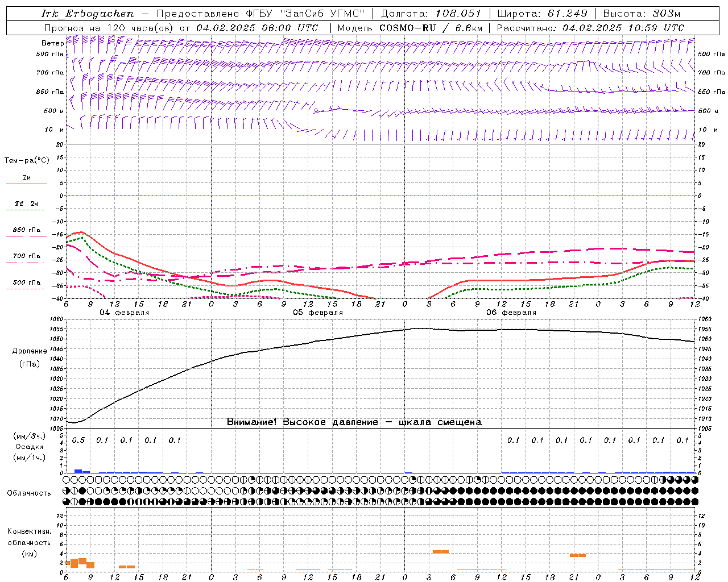This screenshot has height=582, width=728.
Task: Select the '(мм/3ч.)' precipitation unit label
Action: (x=29, y=436)
